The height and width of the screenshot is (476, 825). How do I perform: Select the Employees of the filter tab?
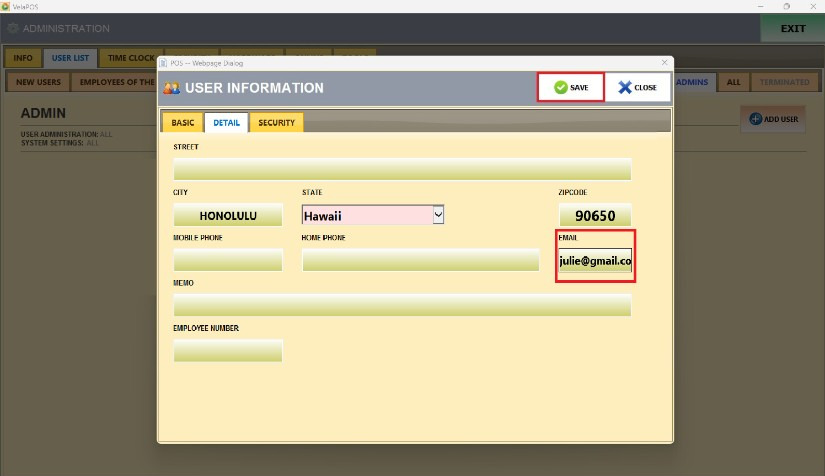click(116, 82)
